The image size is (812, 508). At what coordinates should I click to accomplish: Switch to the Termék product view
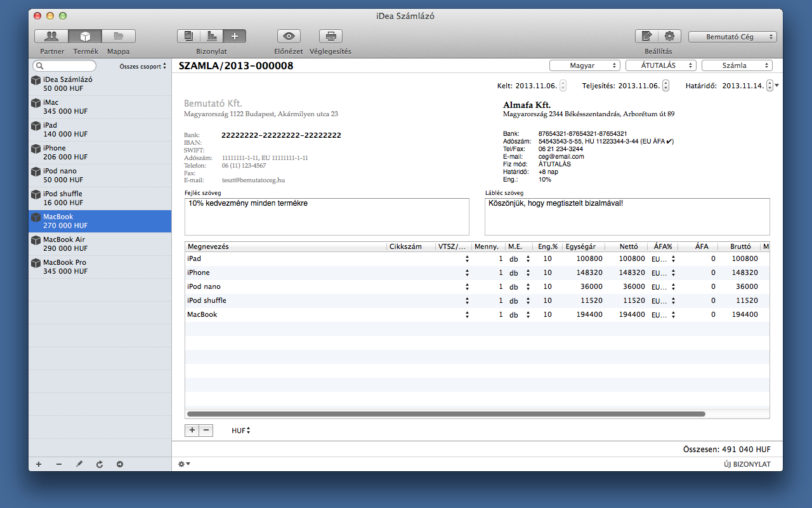pyautogui.click(x=86, y=36)
